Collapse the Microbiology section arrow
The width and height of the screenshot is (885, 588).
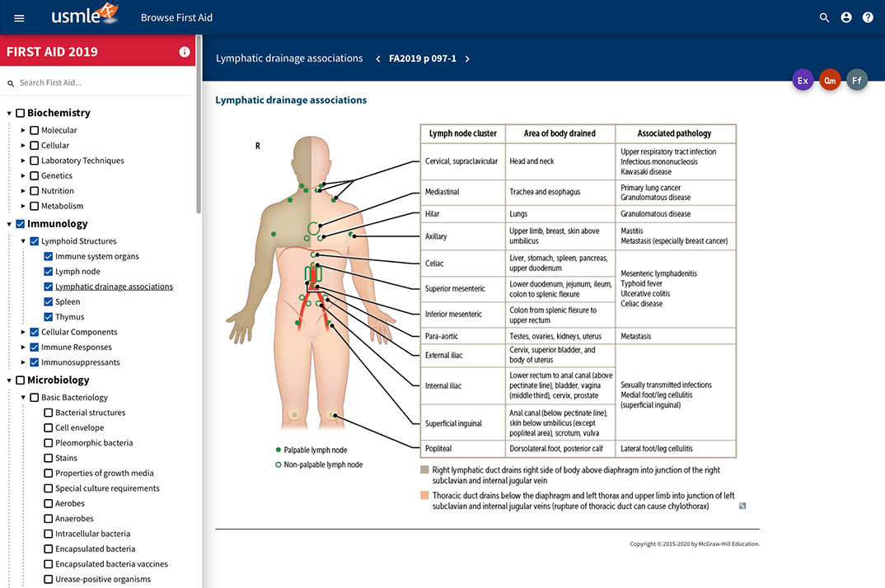click(9, 381)
